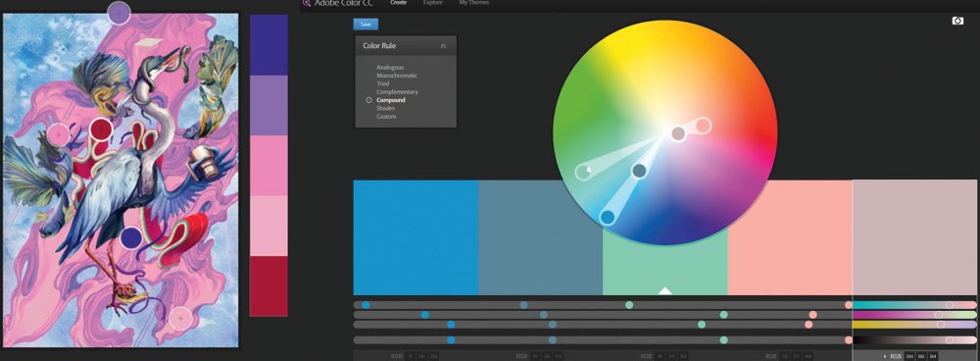Click the RGB value field showing 204

point(909,356)
